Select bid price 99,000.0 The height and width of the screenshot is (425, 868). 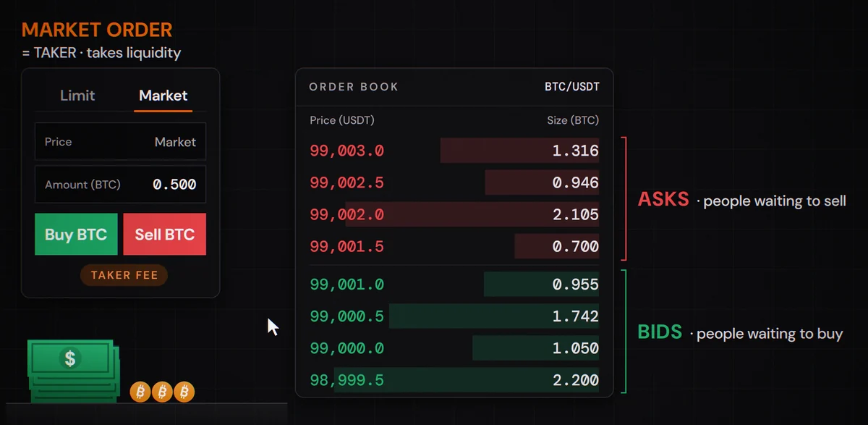tap(346, 348)
